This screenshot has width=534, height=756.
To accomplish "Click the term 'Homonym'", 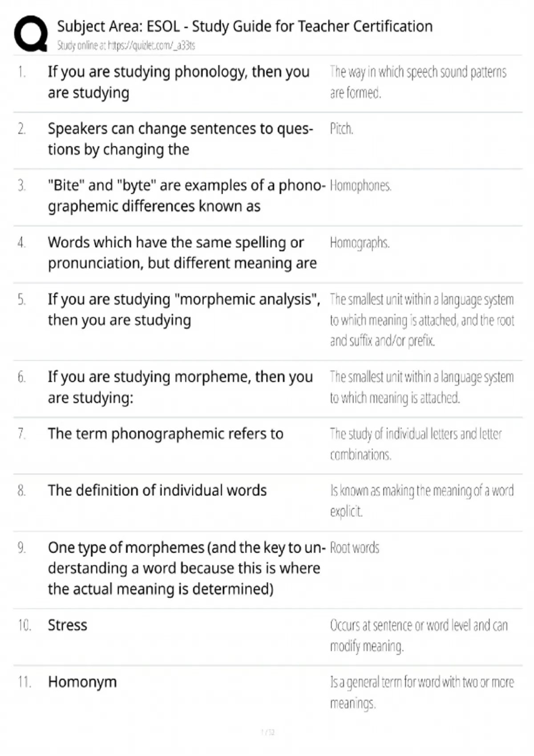I will [x=82, y=682].
